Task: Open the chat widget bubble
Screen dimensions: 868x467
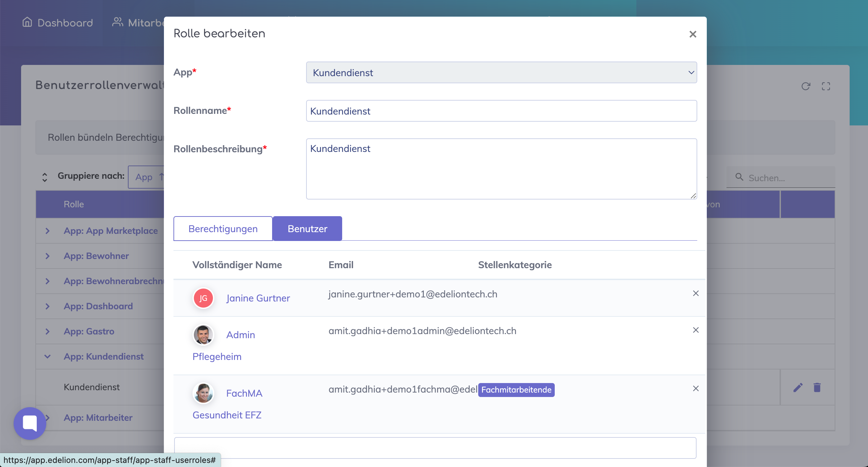Action: point(30,423)
